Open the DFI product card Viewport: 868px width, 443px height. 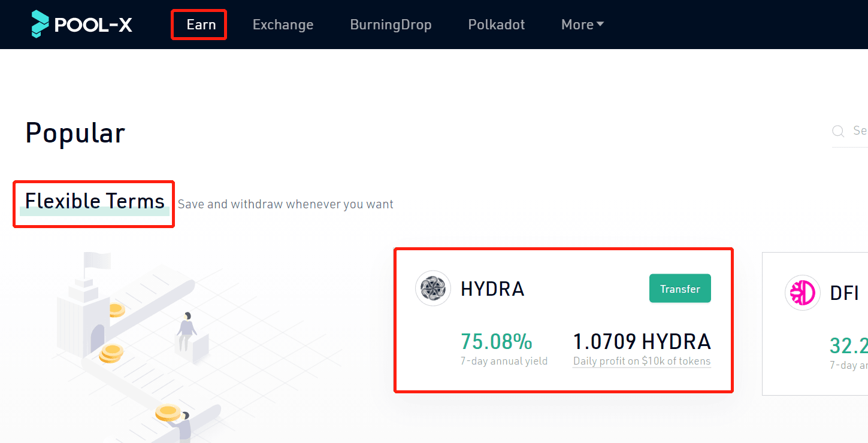(815, 323)
